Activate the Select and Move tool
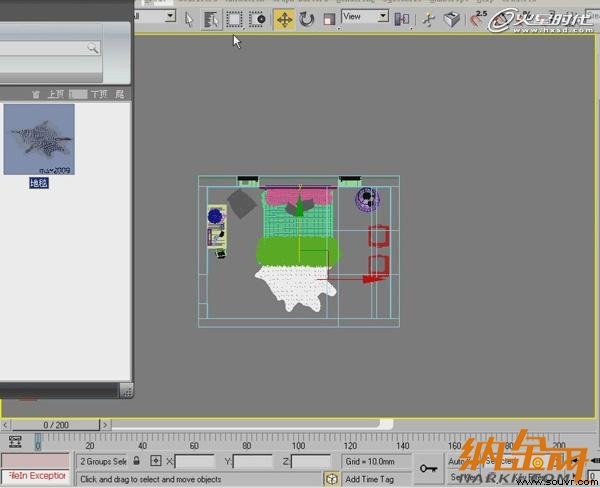Screen dimensions: 600x488 pos(284,19)
